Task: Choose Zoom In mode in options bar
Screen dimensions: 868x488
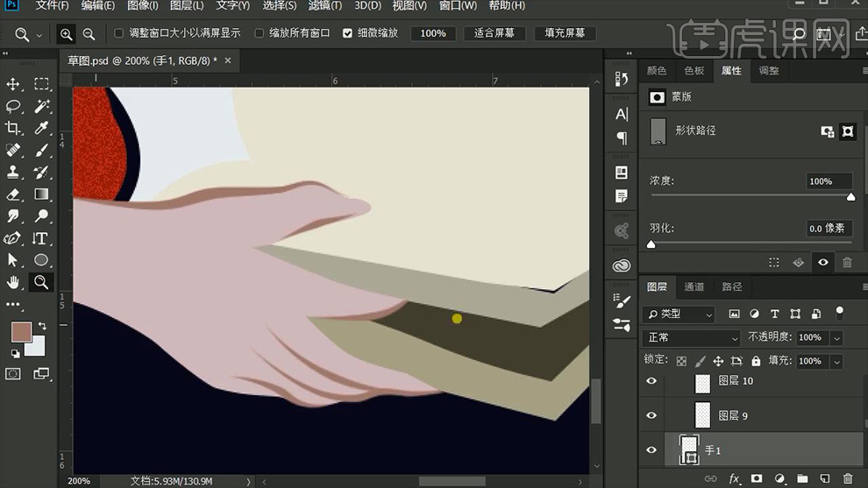Action: pyautogui.click(x=67, y=34)
